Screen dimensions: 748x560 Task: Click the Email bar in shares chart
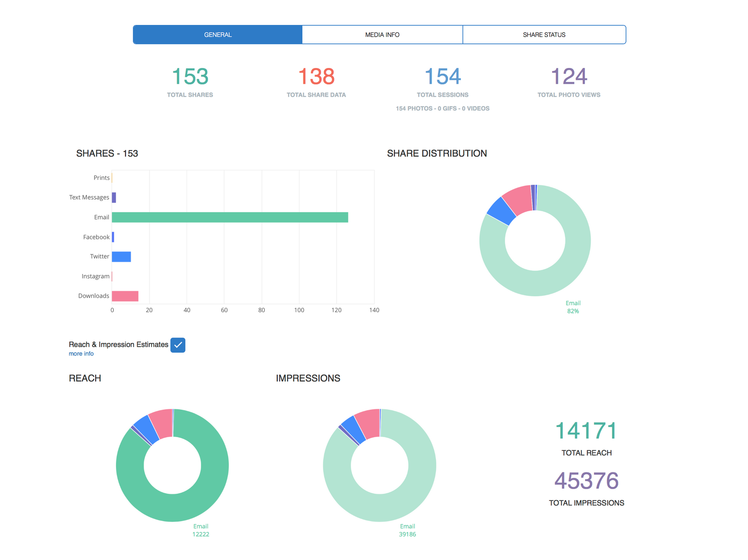[230, 217]
